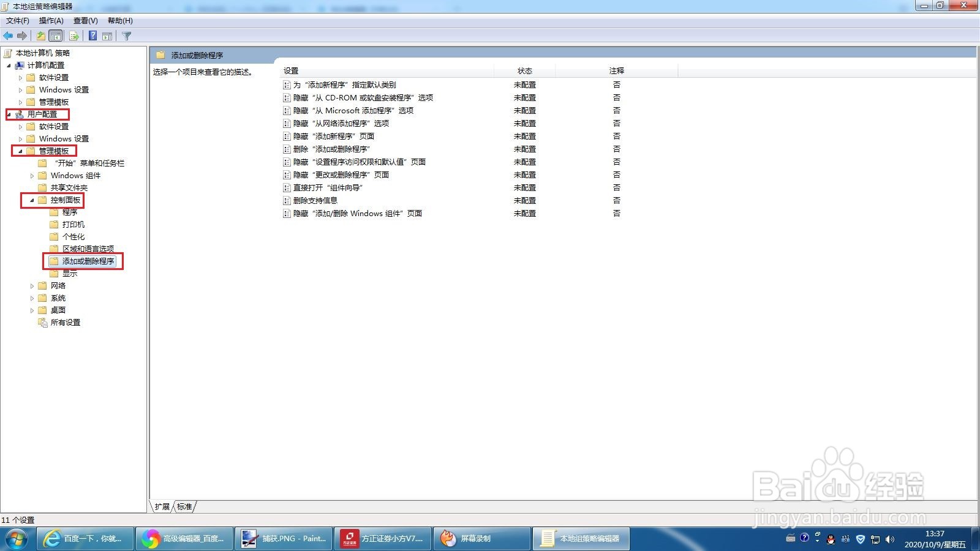
Task: Click the Back arrow toolbar icon
Action: pos(8,36)
